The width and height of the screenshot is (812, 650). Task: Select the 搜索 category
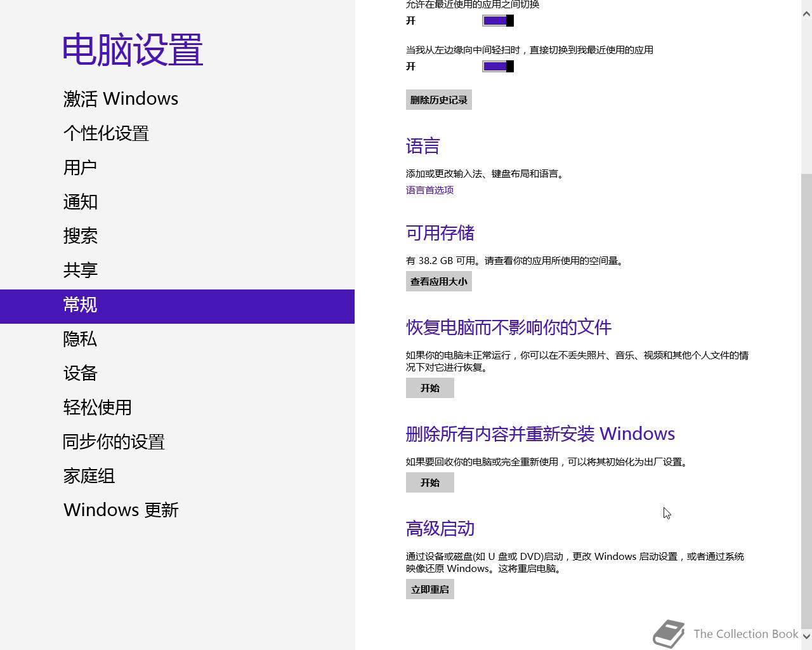pyautogui.click(x=80, y=236)
